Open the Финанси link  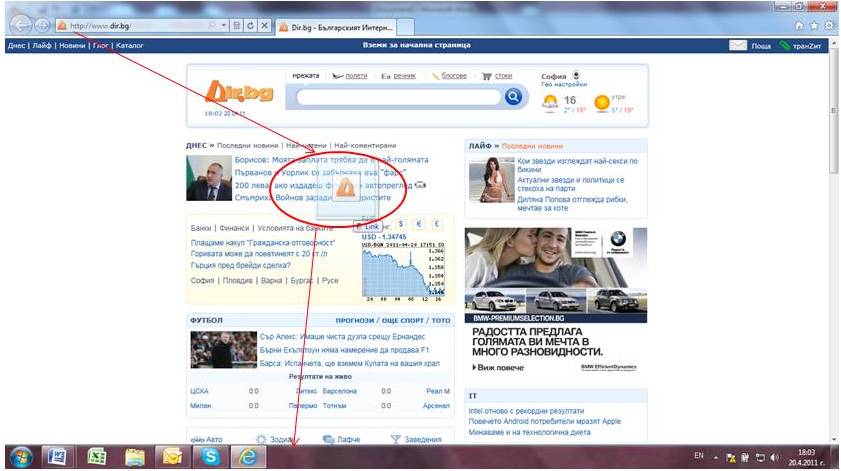(234, 228)
